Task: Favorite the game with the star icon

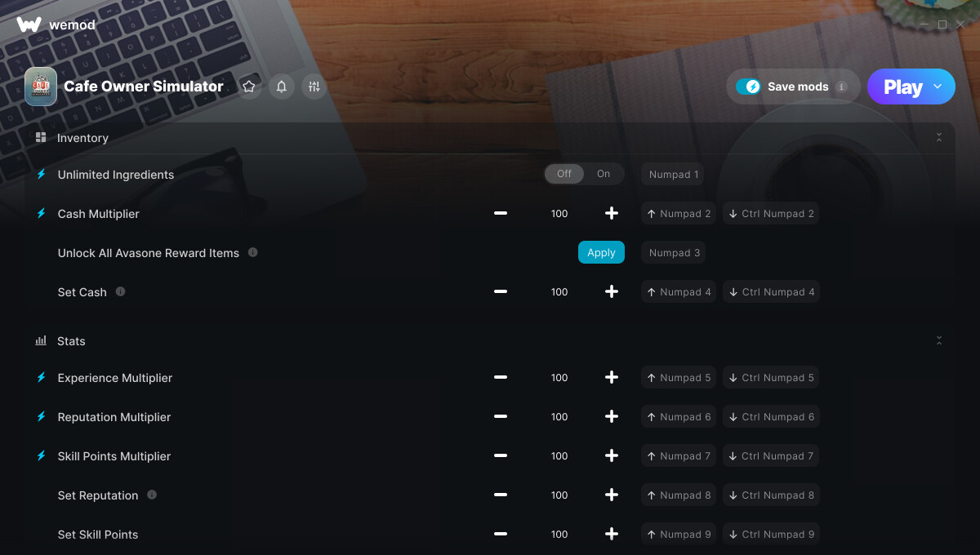Action: point(249,87)
